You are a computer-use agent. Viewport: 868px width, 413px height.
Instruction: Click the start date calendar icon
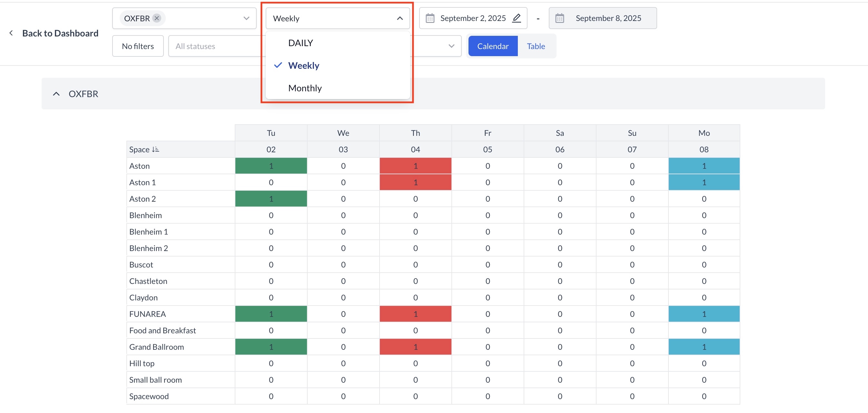429,18
